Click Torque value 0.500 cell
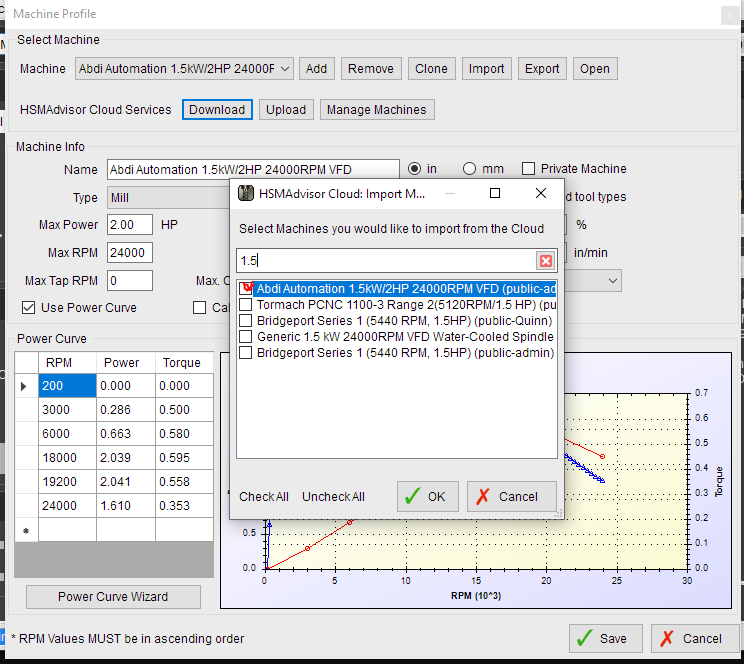The image size is (744, 664). tap(184, 410)
